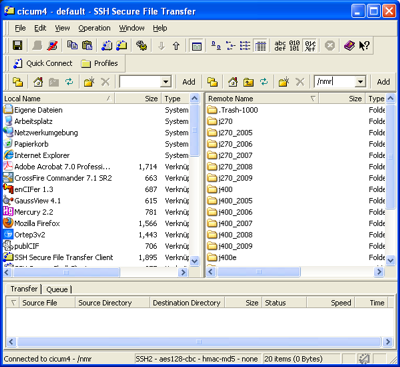Open the Settings icon in toolbar

[x=142, y=45]
